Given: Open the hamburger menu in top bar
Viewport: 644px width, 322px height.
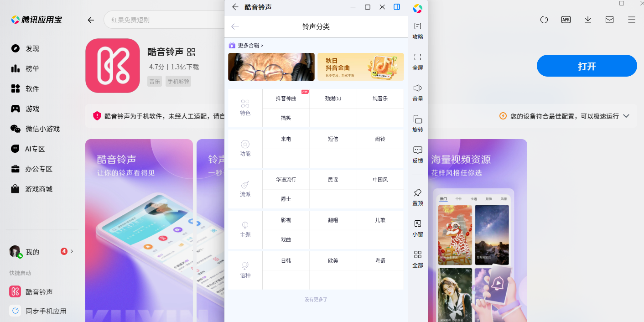Looking at the screenshot, I should (632, 20).
